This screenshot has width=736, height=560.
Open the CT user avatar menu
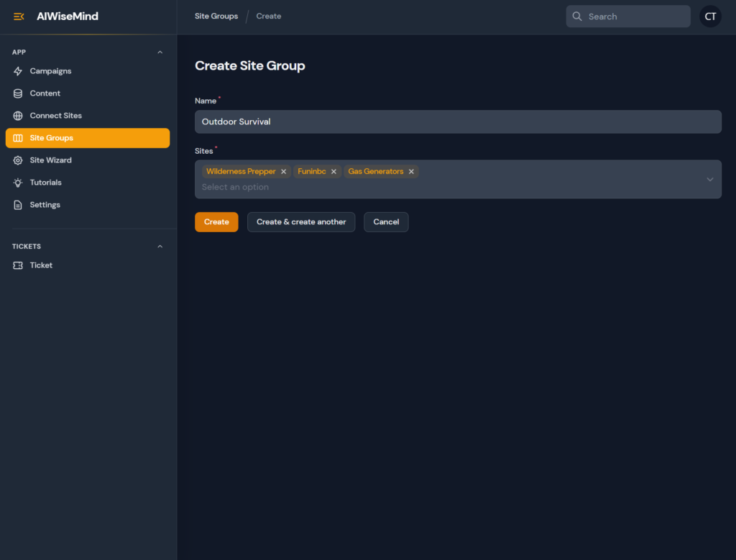710,17
